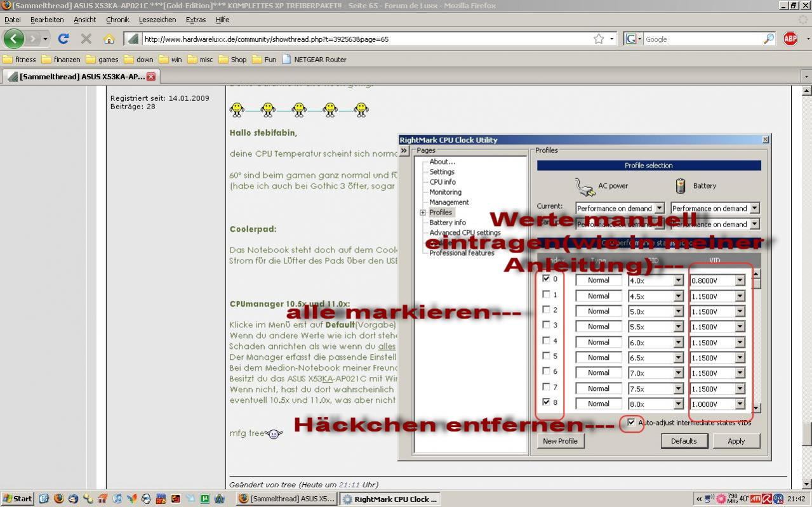Run the search magnifier icon in Google box

click(x=769, y=39)
